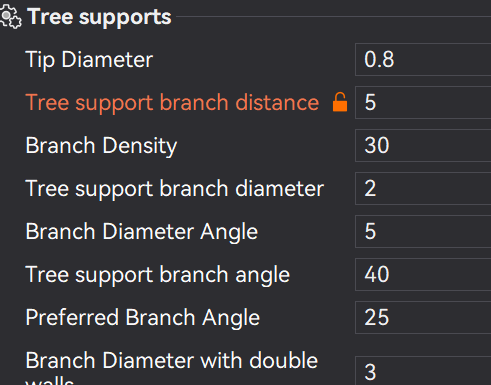Click the Tree support branch diameter label
This screenshot has width=491, height=385.
pos(174,189)
